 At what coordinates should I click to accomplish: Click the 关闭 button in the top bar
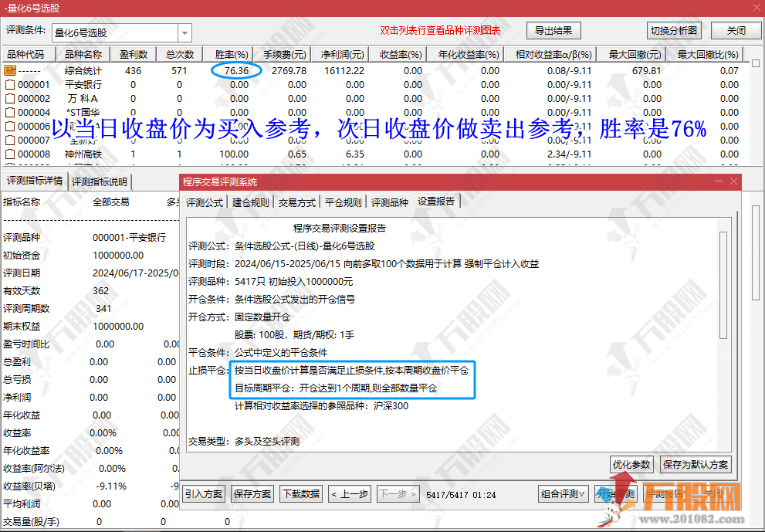click(x=736, y=30)
